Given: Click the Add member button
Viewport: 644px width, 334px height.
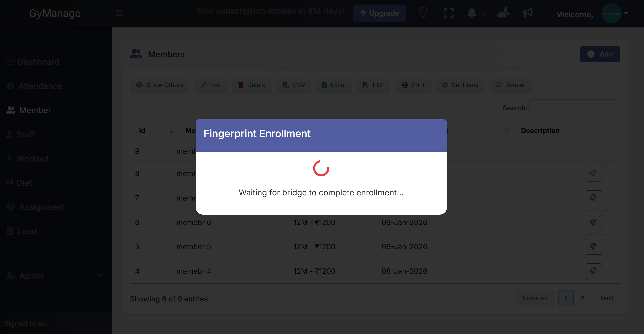Looking at the screenshot, I should [600, 54].
